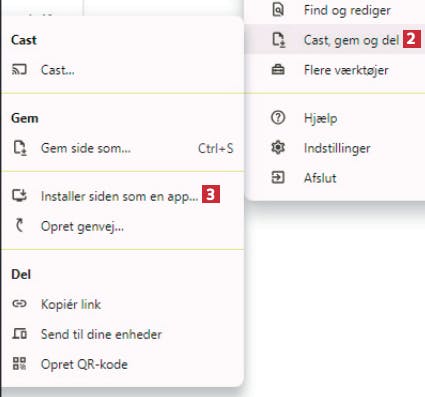
Task: Click the Cast screen icon
Action: 19,70
